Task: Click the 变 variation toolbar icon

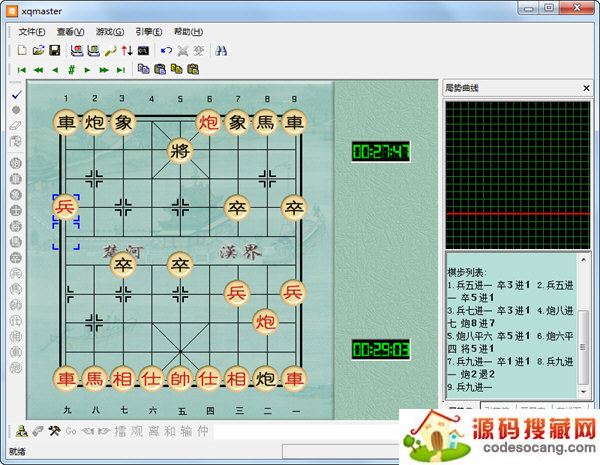Action: point(199,51)
